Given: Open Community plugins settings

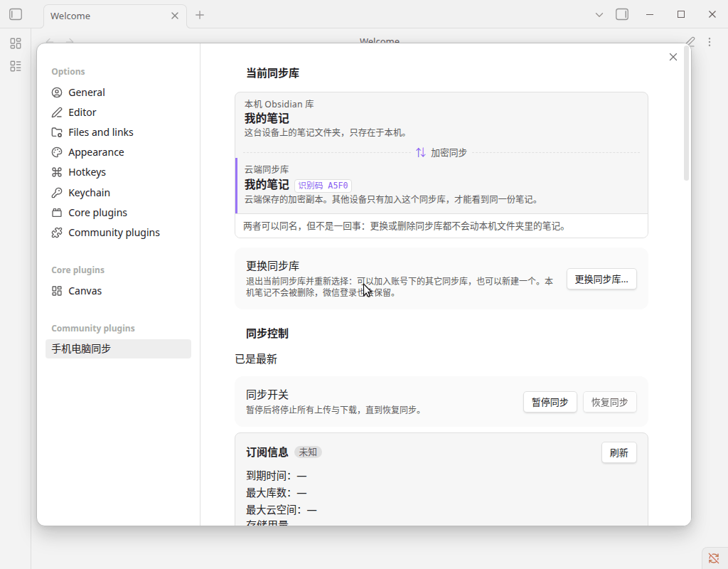Looking at the screenshot, I should coord(118,233).
